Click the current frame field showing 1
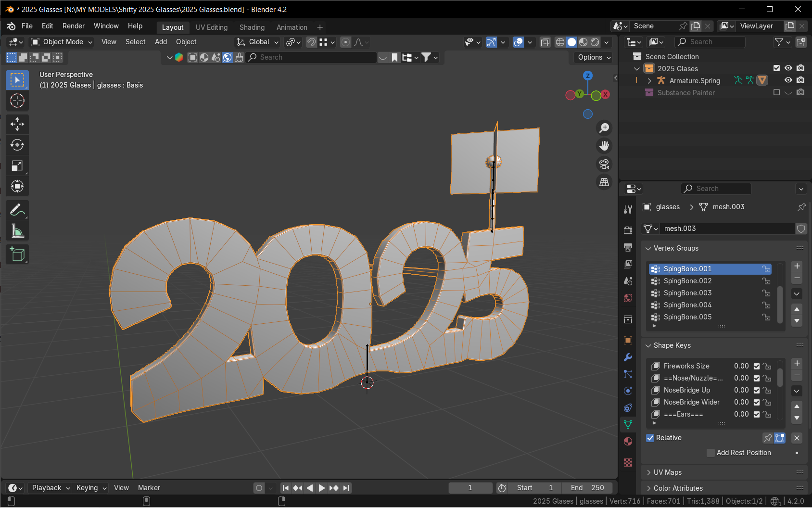812x508 pixels. coord(470,488)
